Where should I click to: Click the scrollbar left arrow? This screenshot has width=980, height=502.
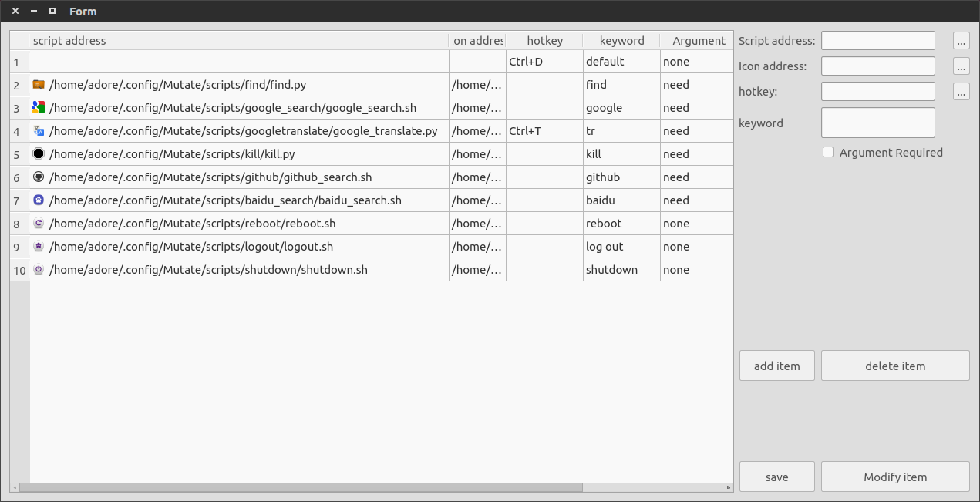pos(15,487)
